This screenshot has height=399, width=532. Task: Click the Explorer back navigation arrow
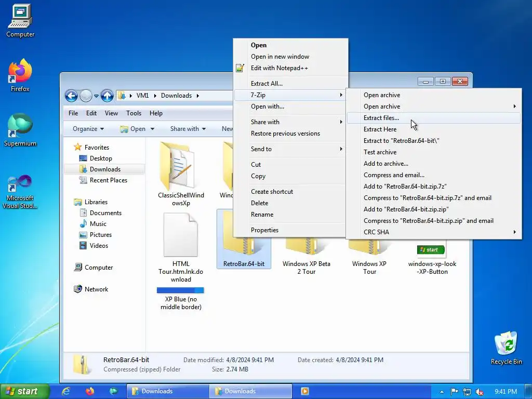tap(71, 96)
